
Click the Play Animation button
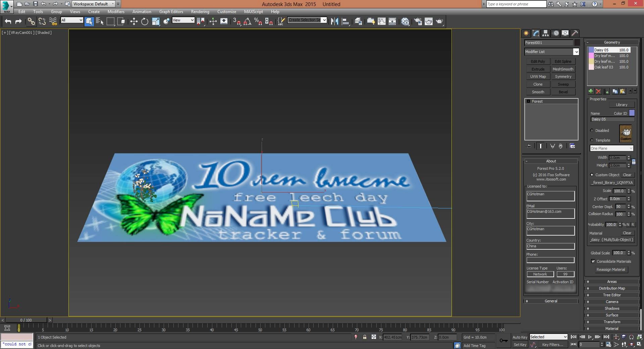(x=590, y=337)
